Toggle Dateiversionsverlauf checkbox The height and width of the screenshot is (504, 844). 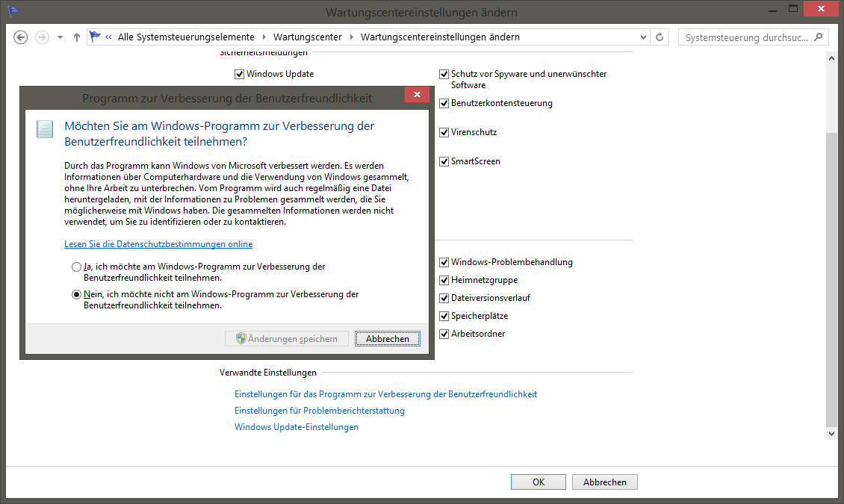(444, 298)
